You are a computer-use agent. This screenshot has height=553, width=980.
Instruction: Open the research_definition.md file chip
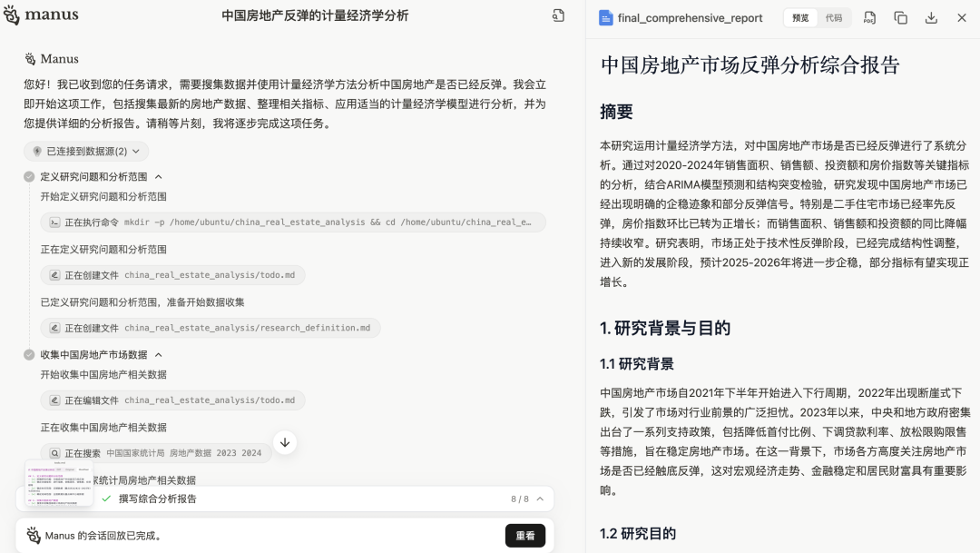pyautogui.click(x=216, y=327)
